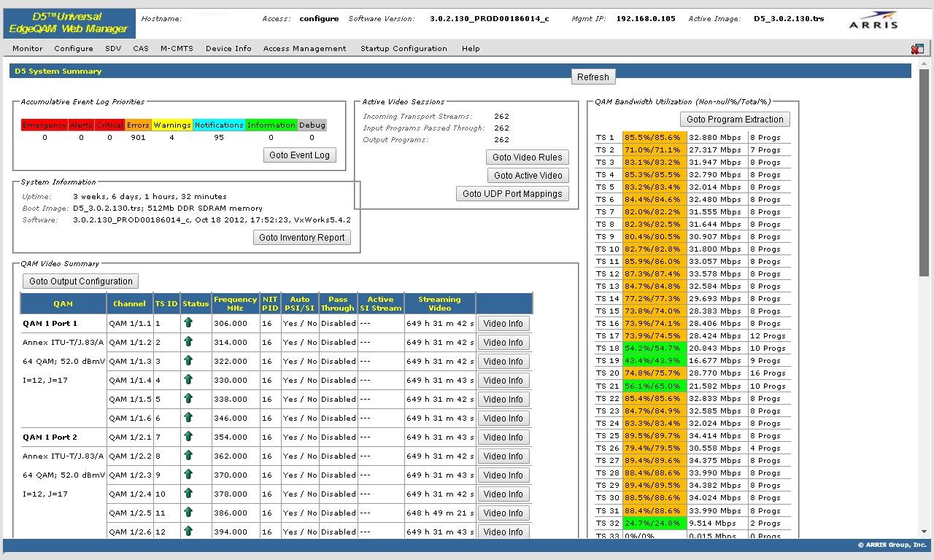Image resolution: width=934 pixels, height=560 pixels.
Task: Click Goto Video Rules button
Action: [528, 157]
